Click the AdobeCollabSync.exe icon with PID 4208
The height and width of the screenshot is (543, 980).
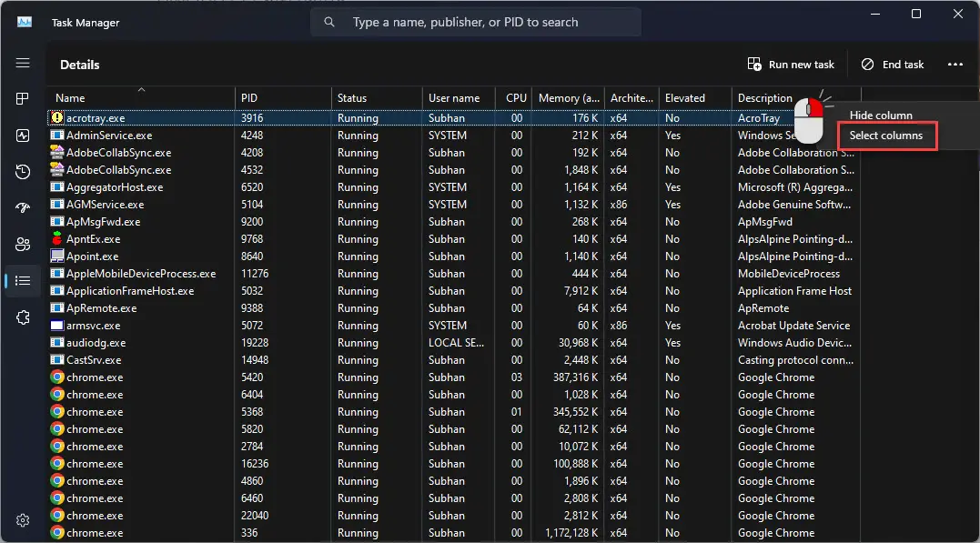57,152
